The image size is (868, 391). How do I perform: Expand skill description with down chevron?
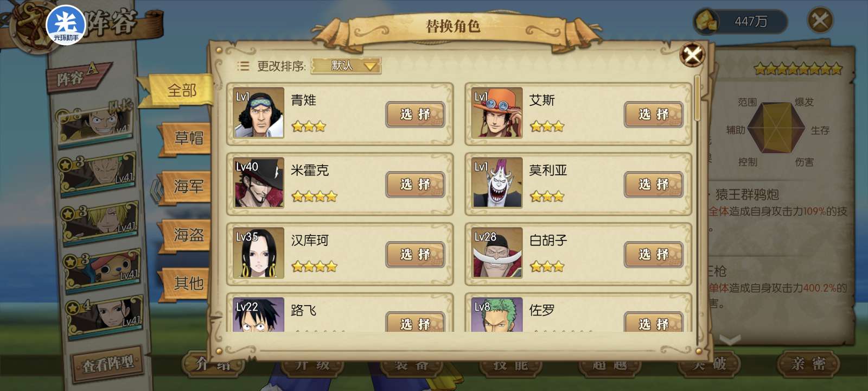(730, 340)
